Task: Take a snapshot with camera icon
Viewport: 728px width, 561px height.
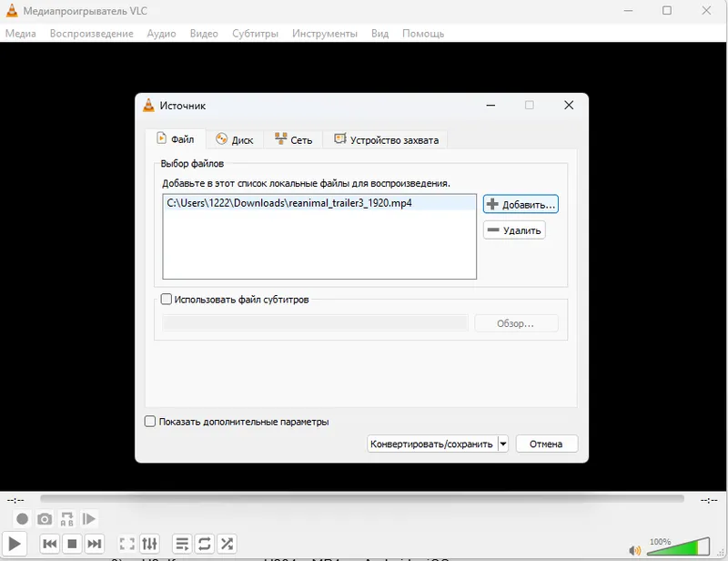Action: [45, 519]
